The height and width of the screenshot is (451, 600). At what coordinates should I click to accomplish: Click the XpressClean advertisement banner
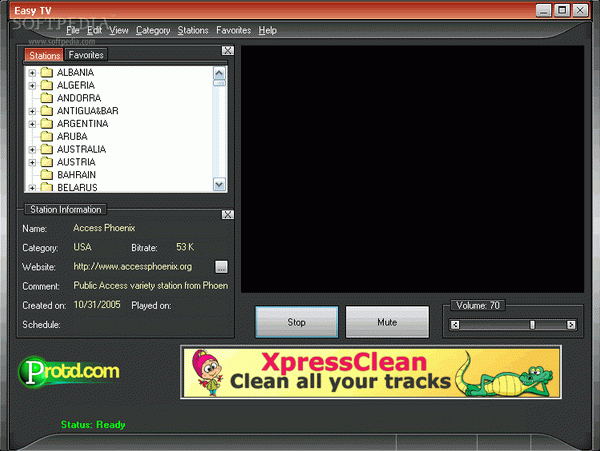point(371,372)
